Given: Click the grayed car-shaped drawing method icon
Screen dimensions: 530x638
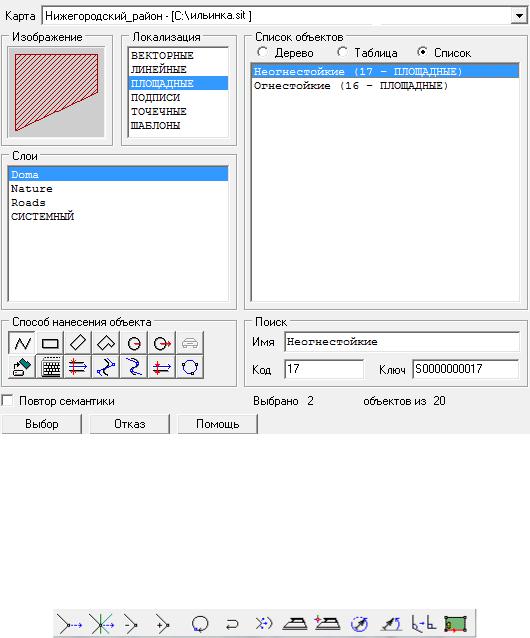Looking at the screenshot, I should 190,343.
